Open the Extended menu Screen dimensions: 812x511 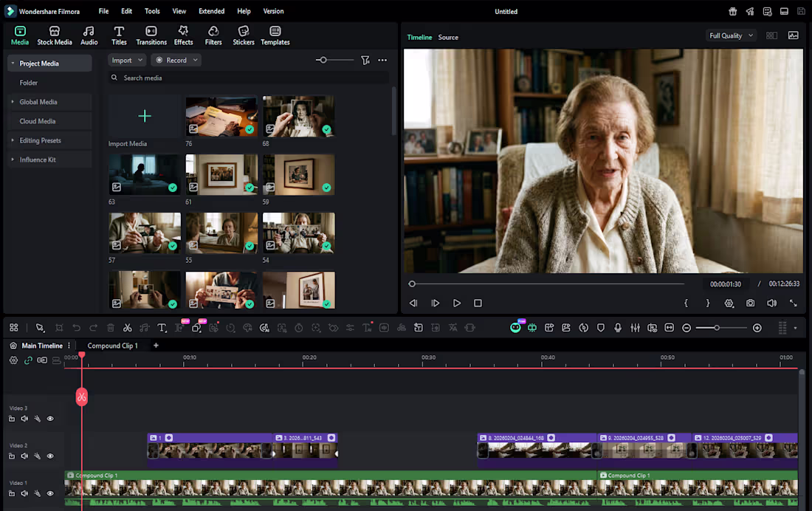click(x=211, y=12)
